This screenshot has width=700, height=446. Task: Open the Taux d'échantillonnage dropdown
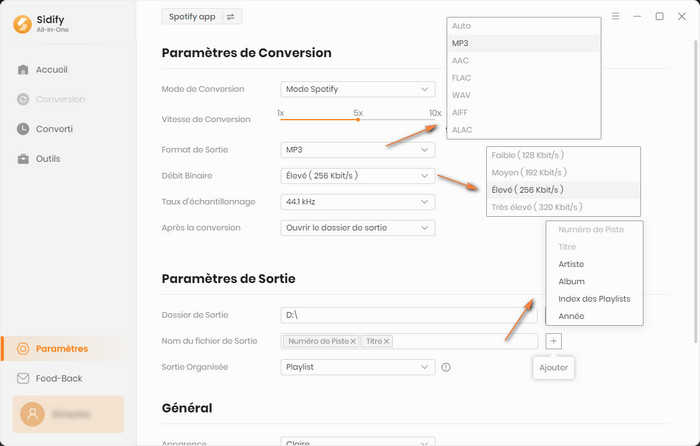coord(358,201)
